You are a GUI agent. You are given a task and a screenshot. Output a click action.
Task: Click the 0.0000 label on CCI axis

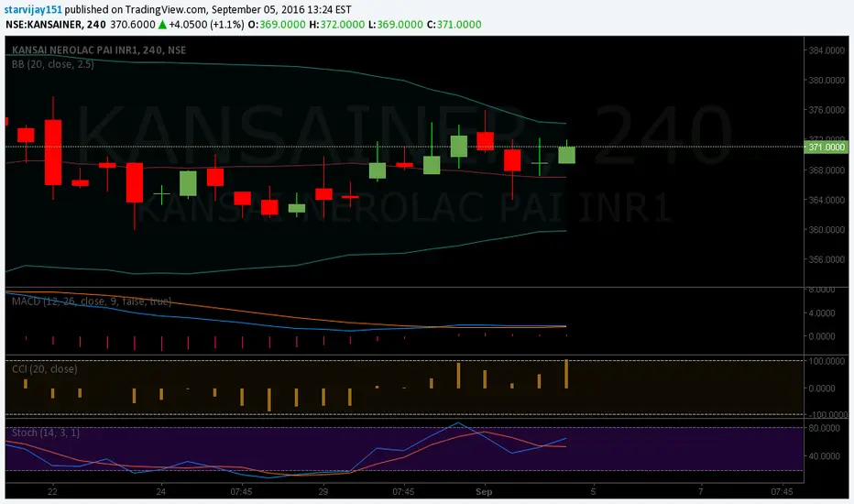point(822,389)
